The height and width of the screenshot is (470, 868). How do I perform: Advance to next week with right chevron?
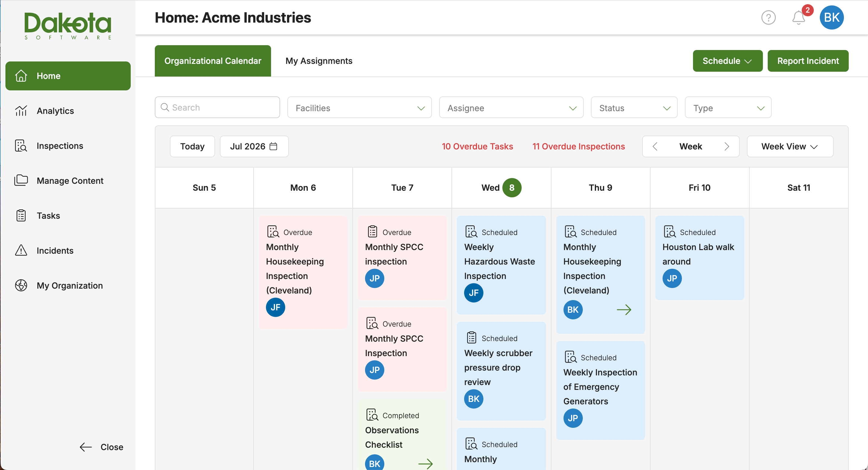coord(727,146)
